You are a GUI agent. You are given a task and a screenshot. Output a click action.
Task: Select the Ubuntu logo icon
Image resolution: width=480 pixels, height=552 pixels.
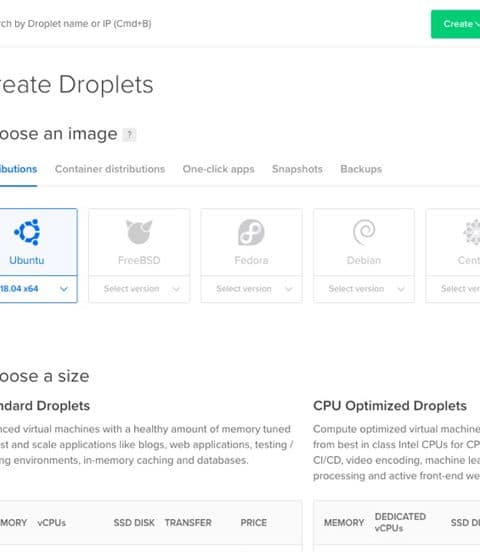click(27, 232)
